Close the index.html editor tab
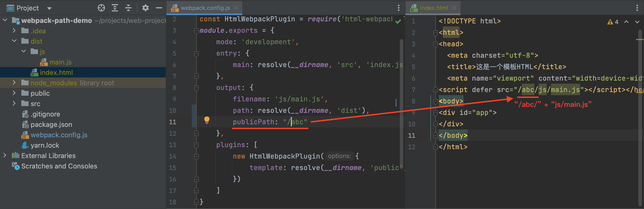 pos(454,8)
